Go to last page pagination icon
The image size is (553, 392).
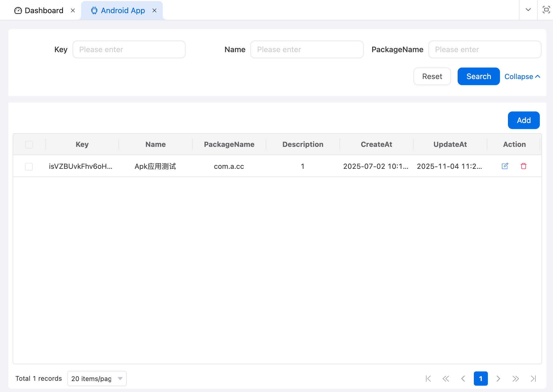(533, 379)
